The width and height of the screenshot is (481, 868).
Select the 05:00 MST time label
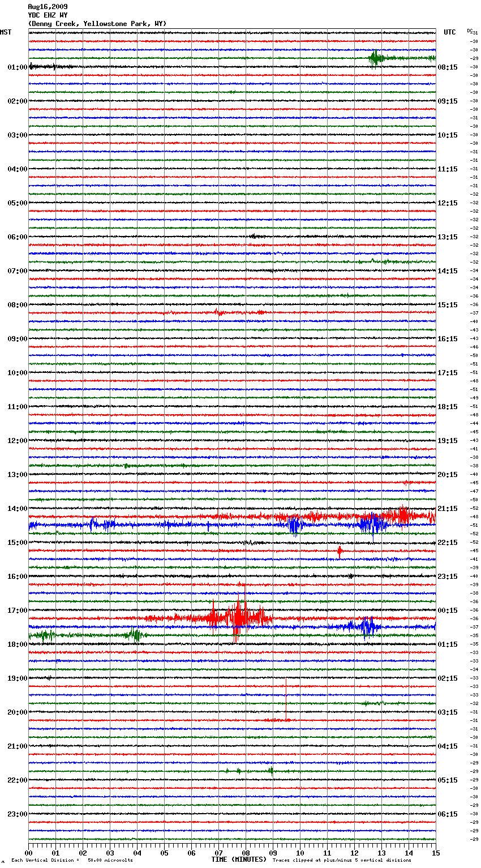coord(18,203)
